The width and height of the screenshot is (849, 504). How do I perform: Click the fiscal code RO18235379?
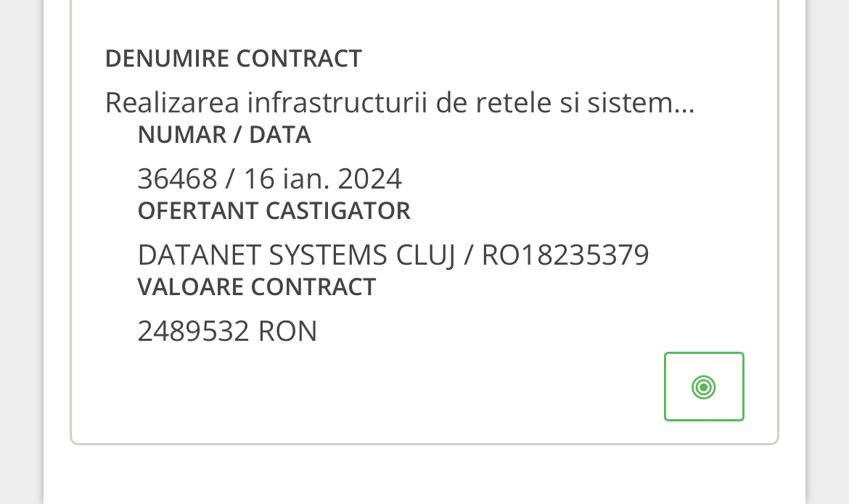[x=565, y=255]
